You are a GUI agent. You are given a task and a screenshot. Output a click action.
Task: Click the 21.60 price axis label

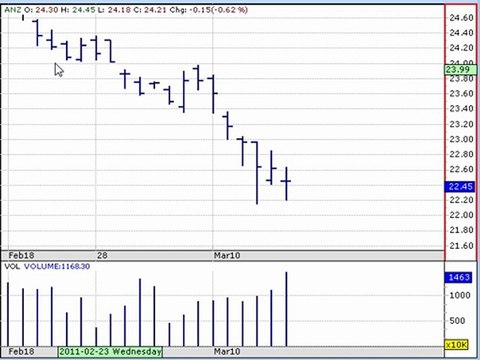click(462, 246)
